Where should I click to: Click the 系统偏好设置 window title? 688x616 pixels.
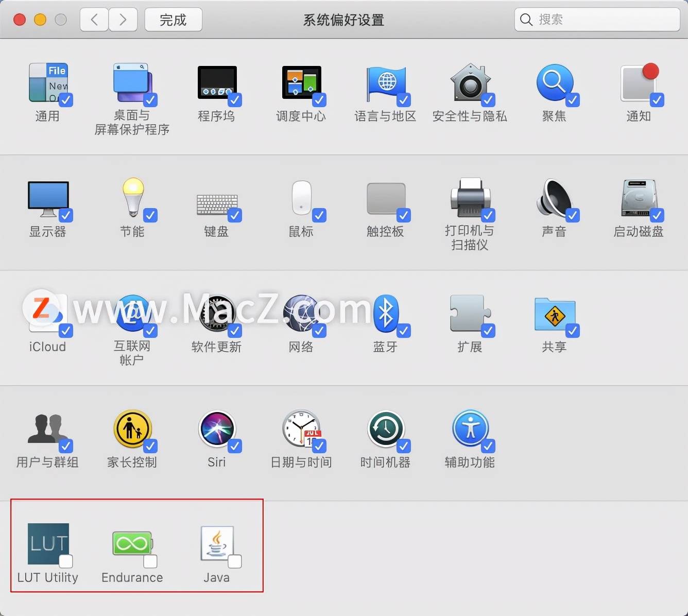(x=343, y=20)
